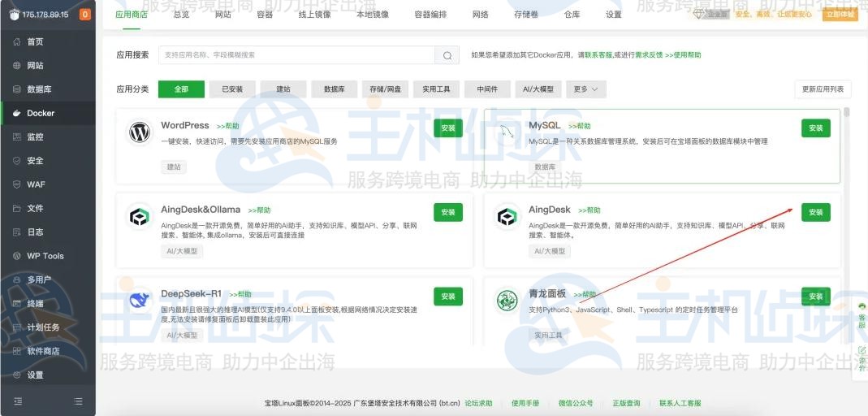Open the 使用手册 footer link

pyautogui.click(x=525, y=403)
